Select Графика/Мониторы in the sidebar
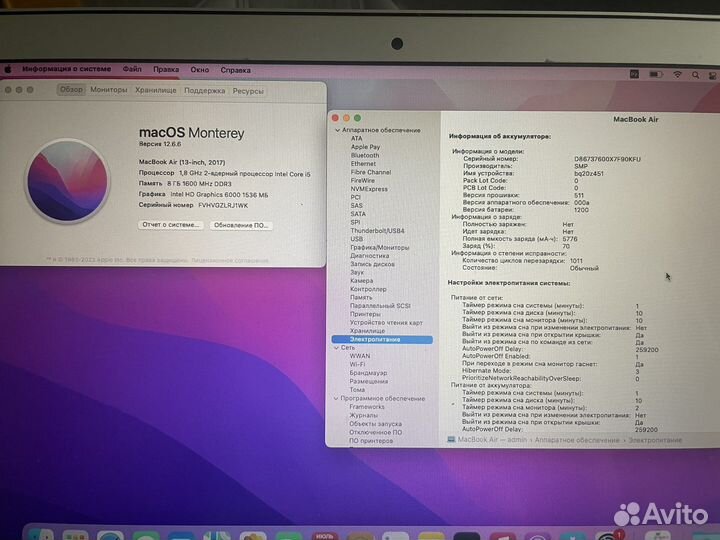 [380, 247]
